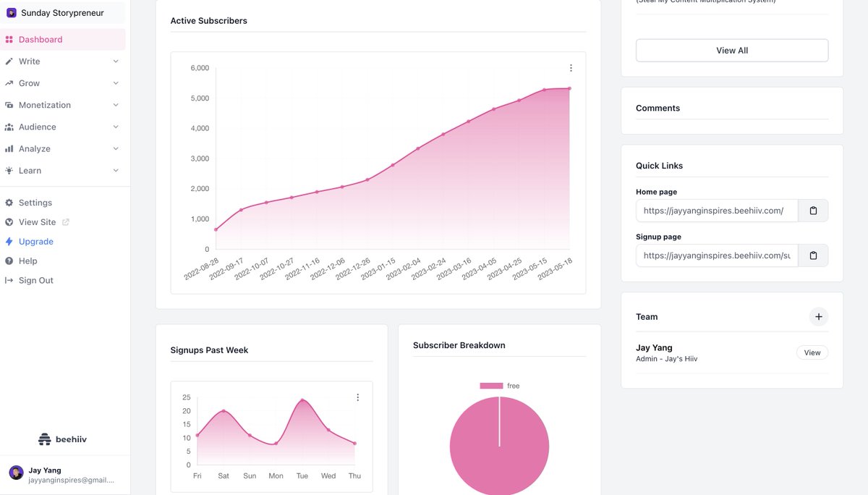868x495 pixels.
Task: Click the Audience people icon
Action: click(9, 127)
